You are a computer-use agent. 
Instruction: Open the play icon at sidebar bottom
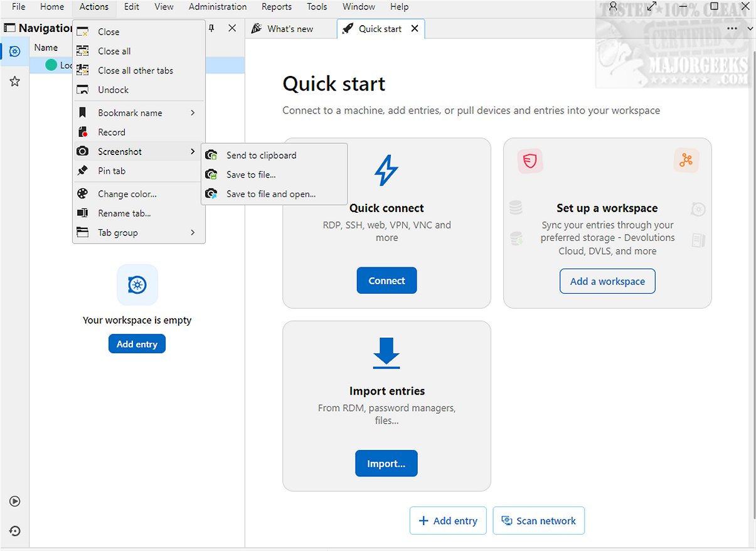pos(14,501)
